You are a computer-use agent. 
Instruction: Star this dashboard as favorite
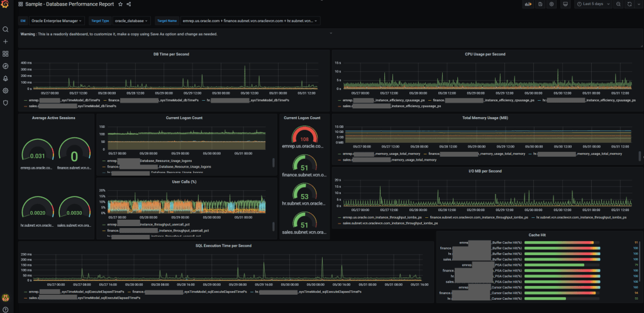[120, 4]
